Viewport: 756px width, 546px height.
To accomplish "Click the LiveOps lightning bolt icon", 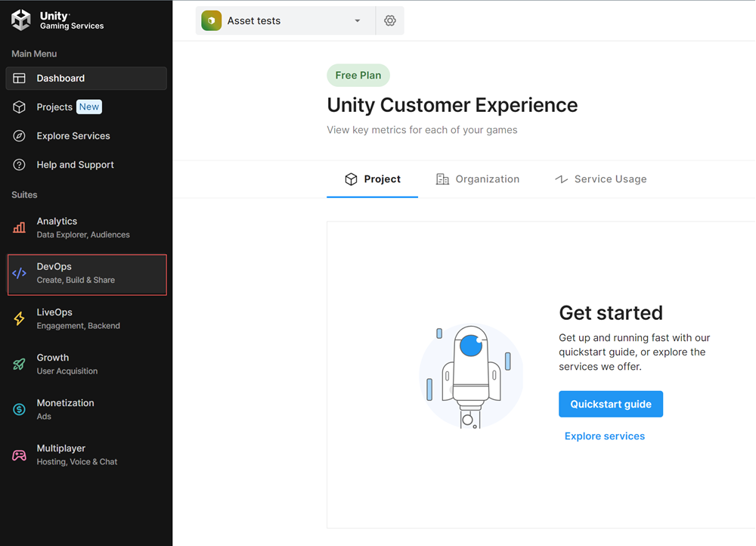I will click(x=20, y=318).
